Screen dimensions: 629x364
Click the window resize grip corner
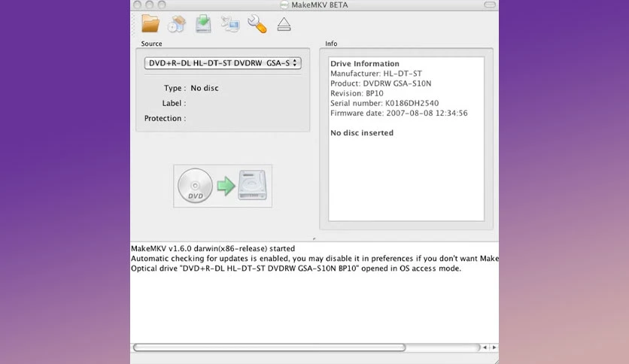(496, 361)
